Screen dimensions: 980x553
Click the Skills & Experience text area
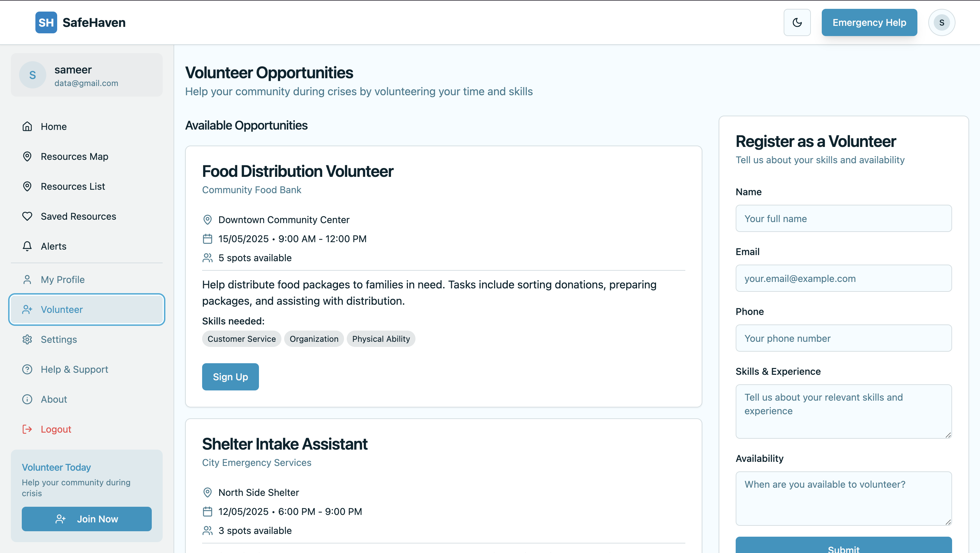(x=844, y=411)
